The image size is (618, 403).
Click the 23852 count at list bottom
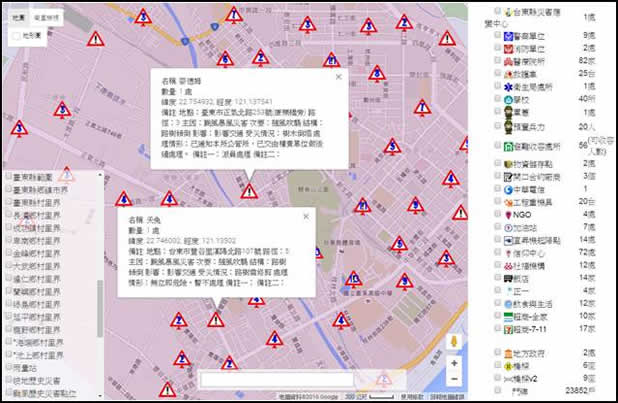point(580,390)
